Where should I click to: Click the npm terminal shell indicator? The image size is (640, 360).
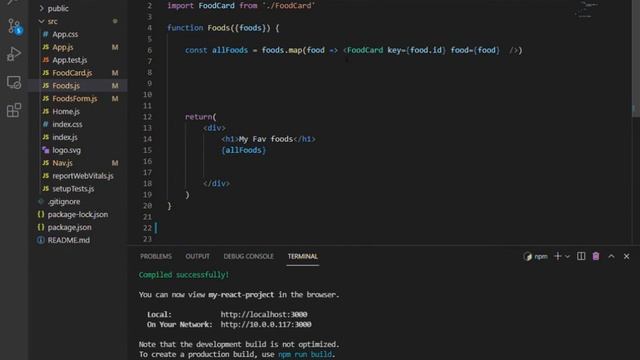pyautogui.click(x=536, y=256)
